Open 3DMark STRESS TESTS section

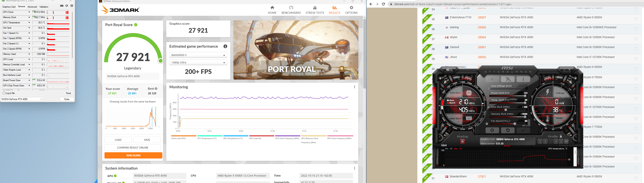click(x=315, y=10)
